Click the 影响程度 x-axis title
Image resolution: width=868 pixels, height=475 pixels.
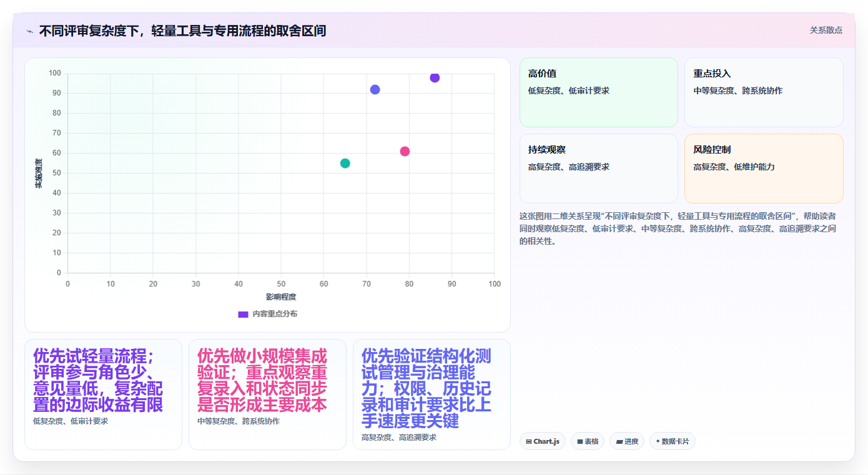[x=281, y=297]
